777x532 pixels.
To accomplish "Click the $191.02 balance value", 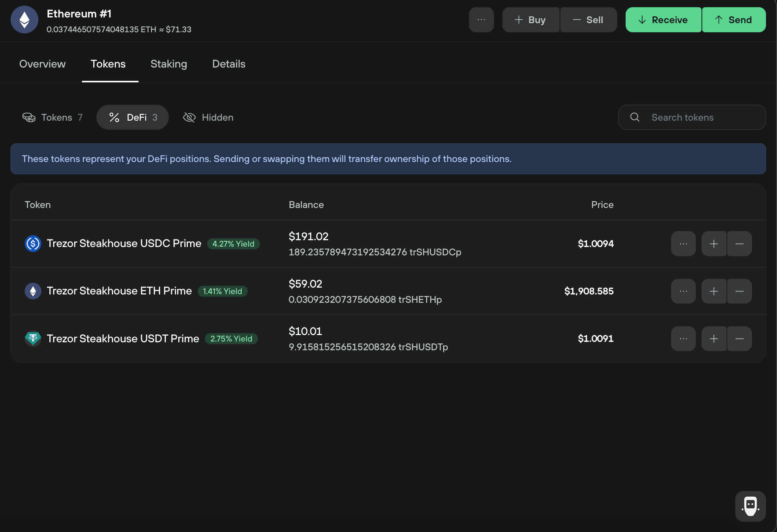I will (x=308, y=236).
